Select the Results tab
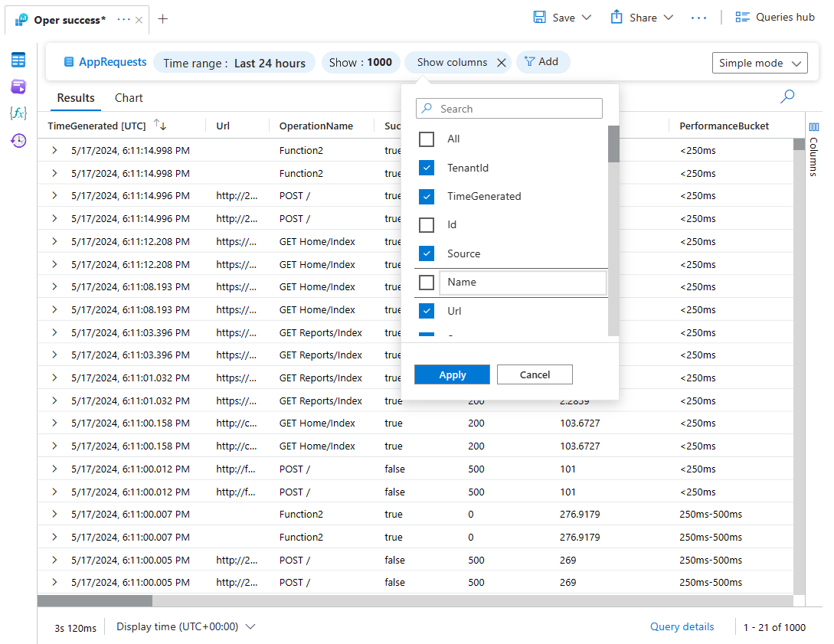This screenshot has height=644, width=834. (75, 98)
